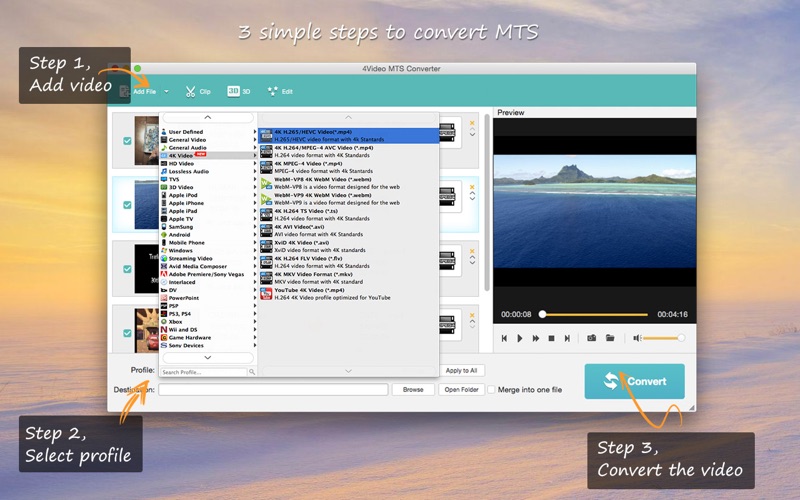Play the preview video
The width and height of the screenshot is (800, 500).
(x=519, y=338)
